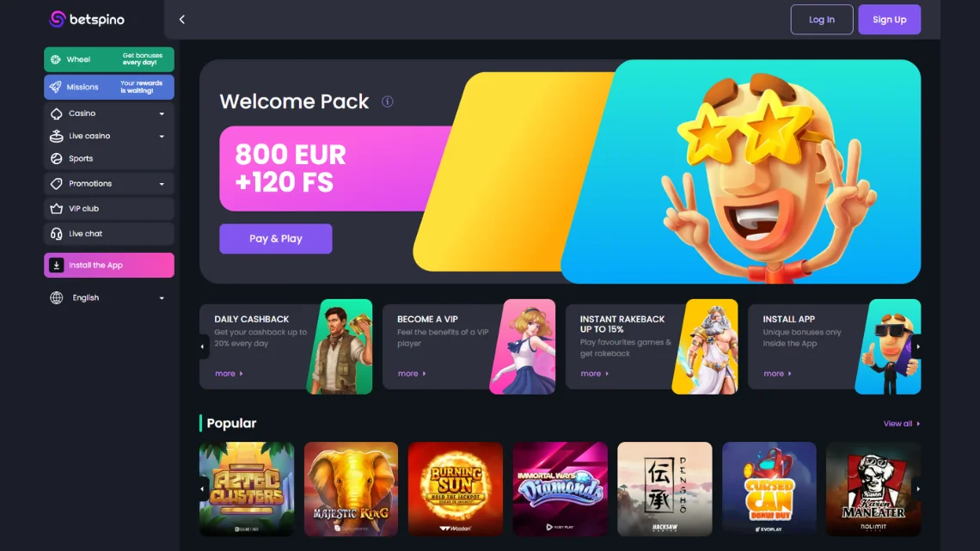Expand the Live casino submenu
The image size is (980, 551).
(109, 136)
